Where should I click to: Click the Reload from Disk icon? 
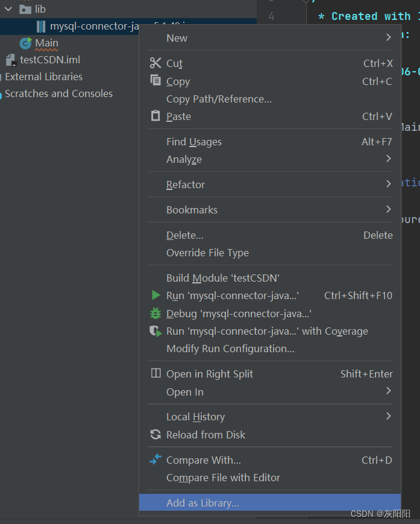click(155, 434)
